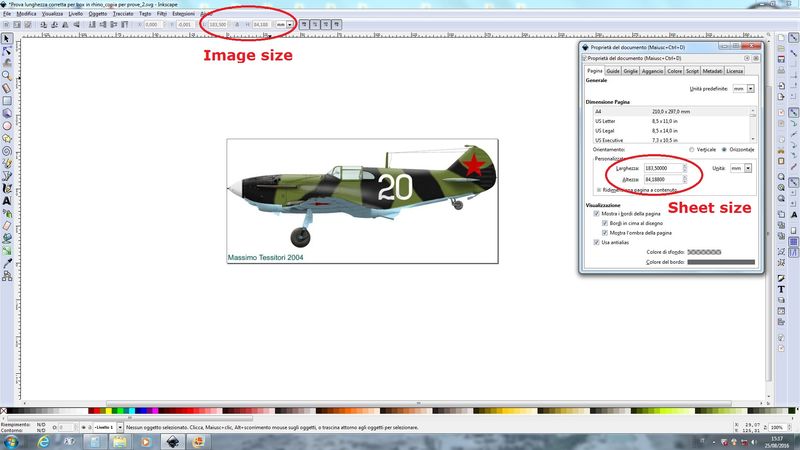Viewport: 800px width, 450px height.
Task: Open the File Explorer folder in the taskbar
Action: click(120, 441)
